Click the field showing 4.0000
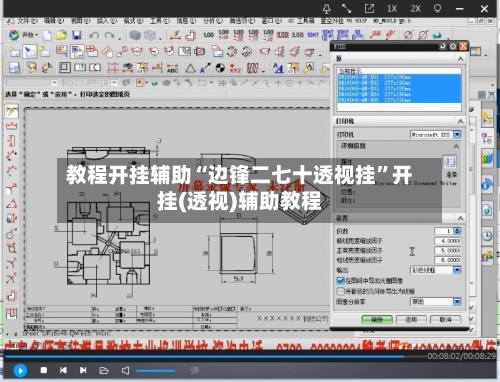Screen dimensions: 500x382 pyautogui.click(x=448, y=241)
